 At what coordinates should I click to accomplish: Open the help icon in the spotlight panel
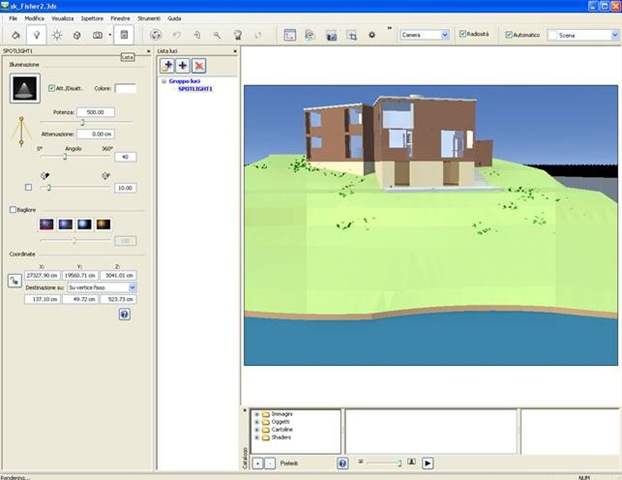click(x=124, y=313)
